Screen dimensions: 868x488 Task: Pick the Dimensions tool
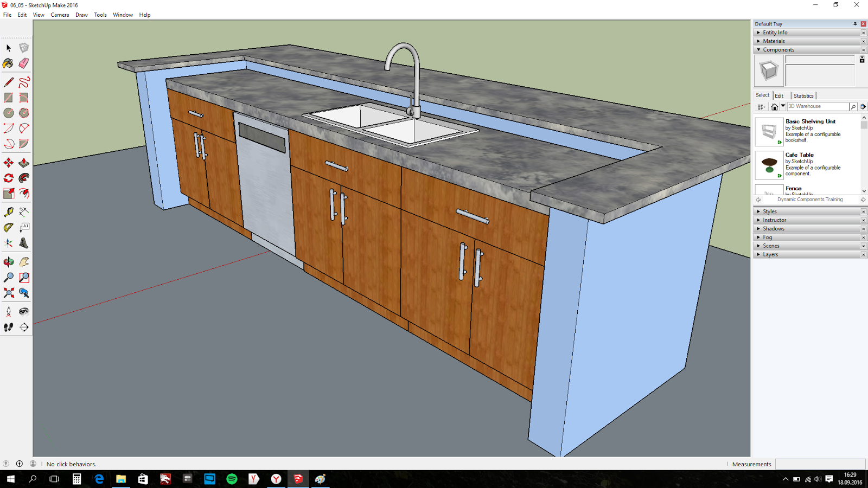24,212
